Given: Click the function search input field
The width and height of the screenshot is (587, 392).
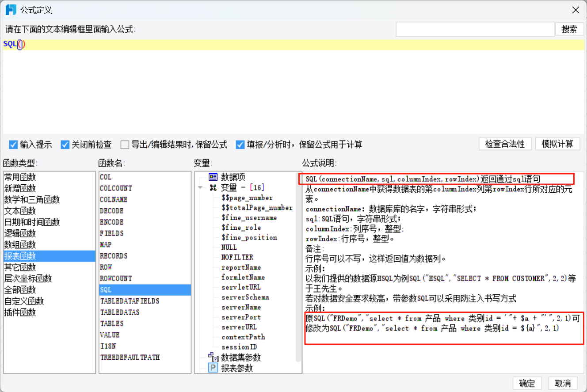Looking at the screenshot, I should pos(475,29).
